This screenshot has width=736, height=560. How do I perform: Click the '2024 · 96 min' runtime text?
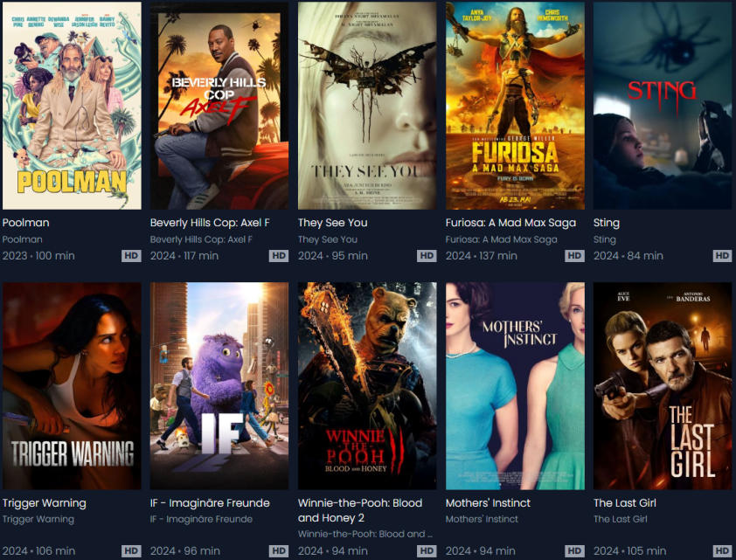click(x=185, y=551)
